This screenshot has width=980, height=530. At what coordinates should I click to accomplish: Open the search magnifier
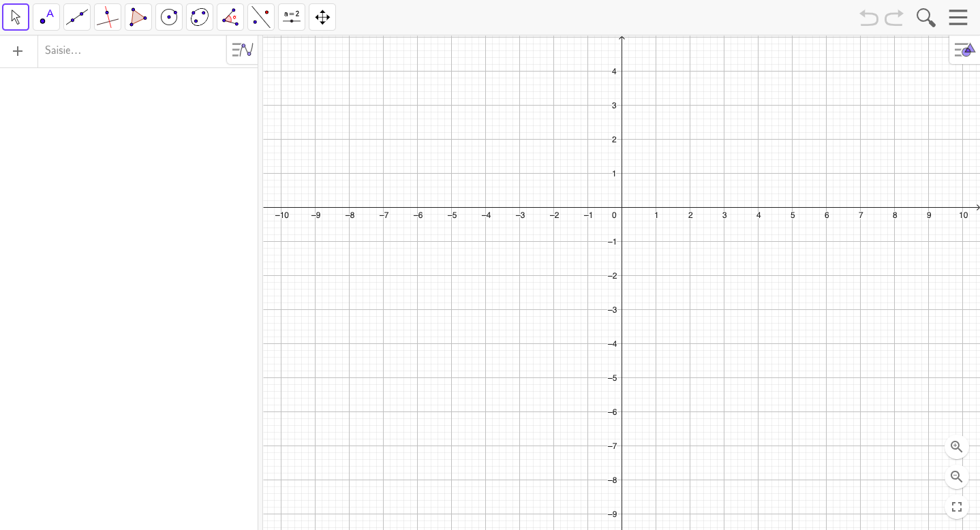925,17
